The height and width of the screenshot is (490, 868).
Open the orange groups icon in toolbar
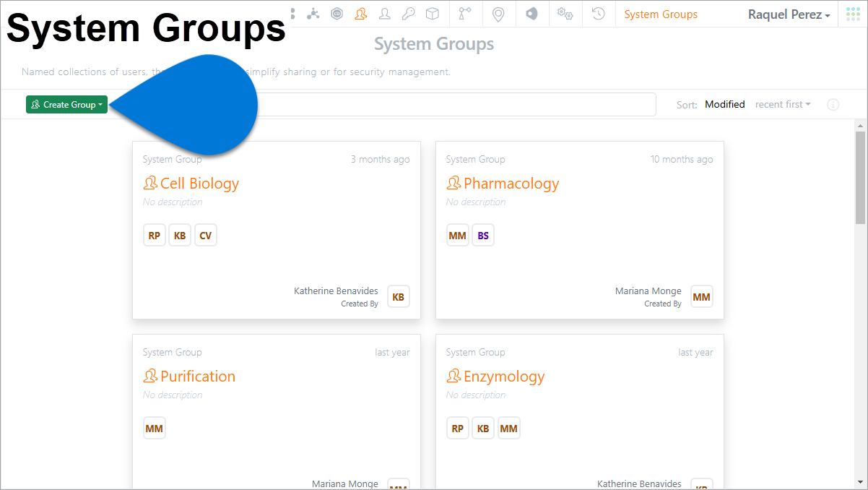[360, 14]
